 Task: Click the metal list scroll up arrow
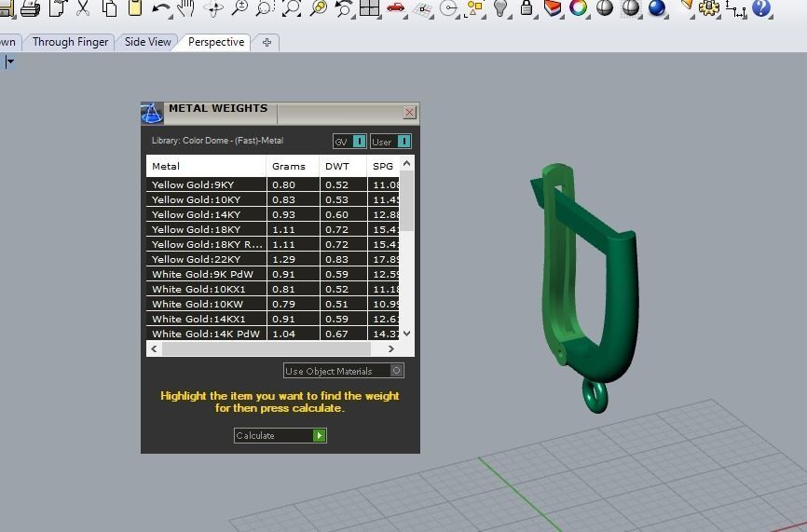click(x=406, y=164)
